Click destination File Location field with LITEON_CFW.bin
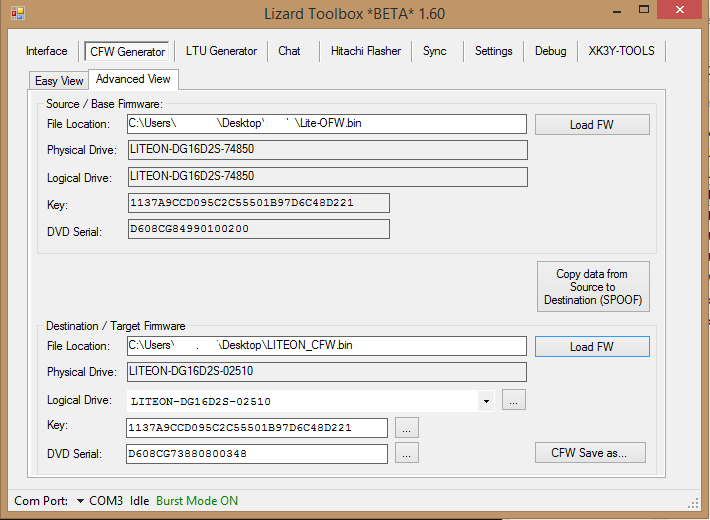This screenshot has height=520, width=710. 327,346
